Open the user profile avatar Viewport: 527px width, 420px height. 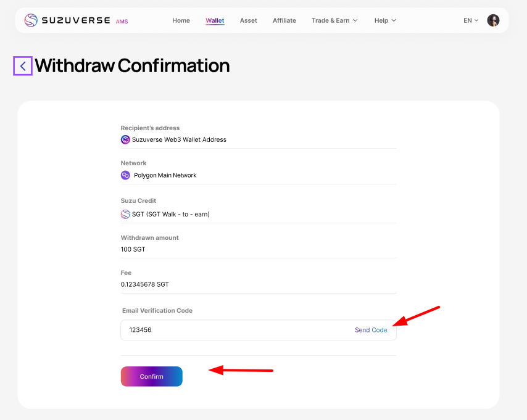pos(493,20)
